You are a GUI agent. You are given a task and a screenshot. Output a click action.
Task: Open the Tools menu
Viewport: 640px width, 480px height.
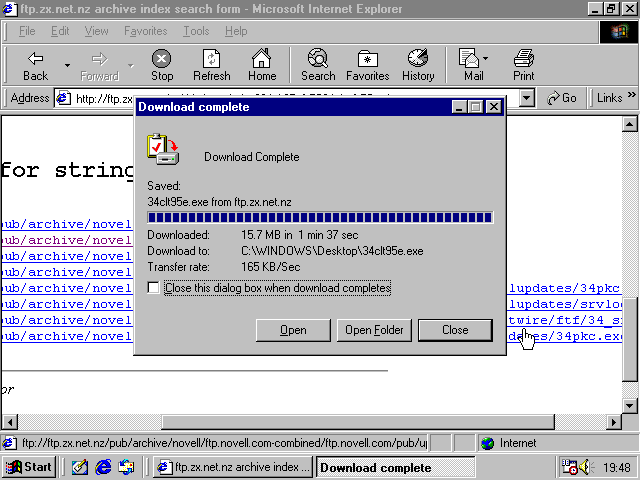(196, 31)
